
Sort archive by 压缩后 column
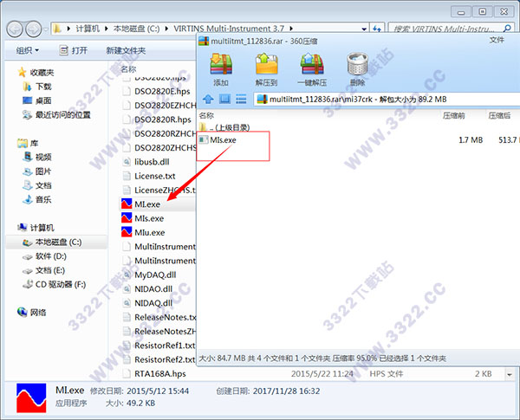click(x=499, y=116)
